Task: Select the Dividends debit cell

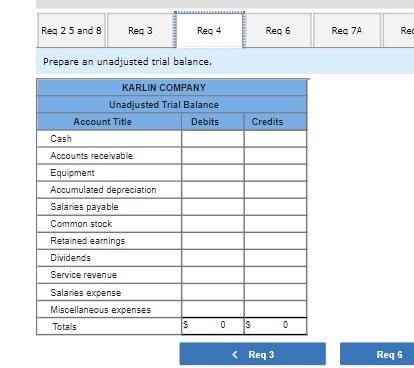Action: point(213,258)
